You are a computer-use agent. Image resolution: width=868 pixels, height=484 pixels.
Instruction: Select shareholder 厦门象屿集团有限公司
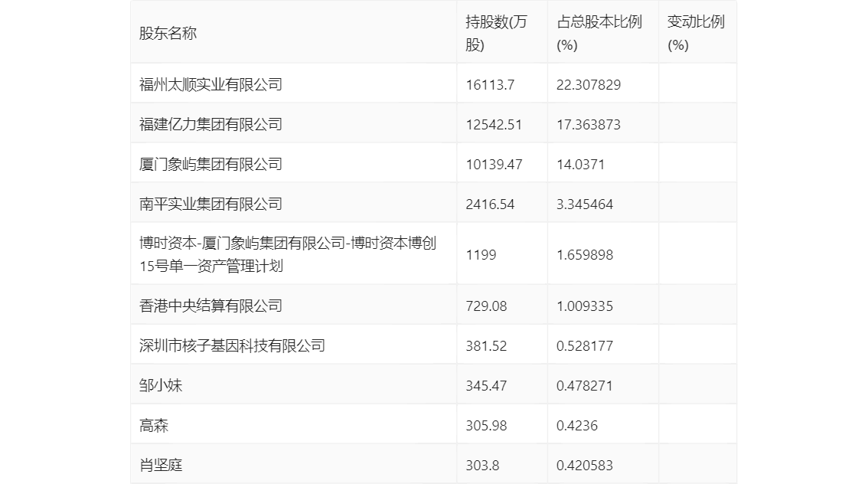click(210, 164)
